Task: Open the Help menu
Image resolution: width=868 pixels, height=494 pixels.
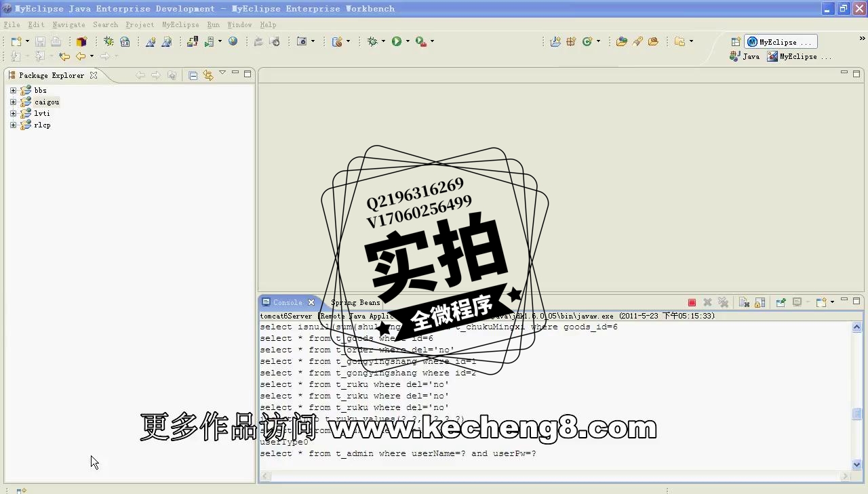Action: pos(268,24)
